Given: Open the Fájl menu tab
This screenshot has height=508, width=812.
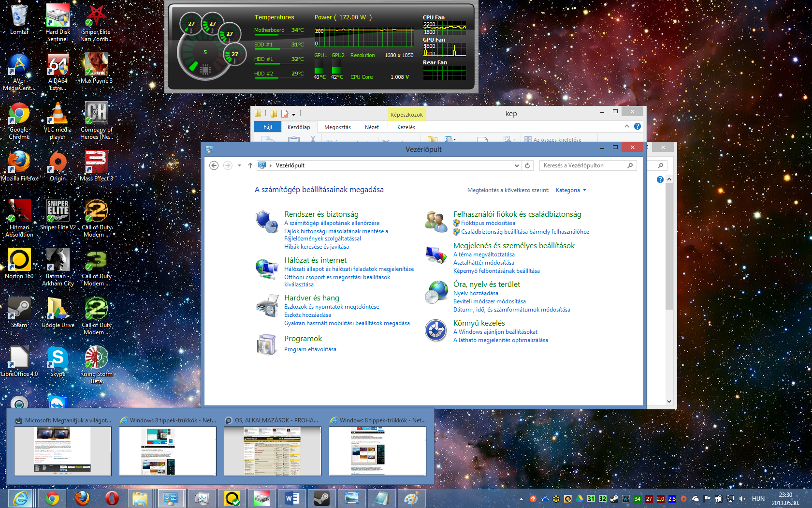Looking at the screenshot, I should click(267, 127).
